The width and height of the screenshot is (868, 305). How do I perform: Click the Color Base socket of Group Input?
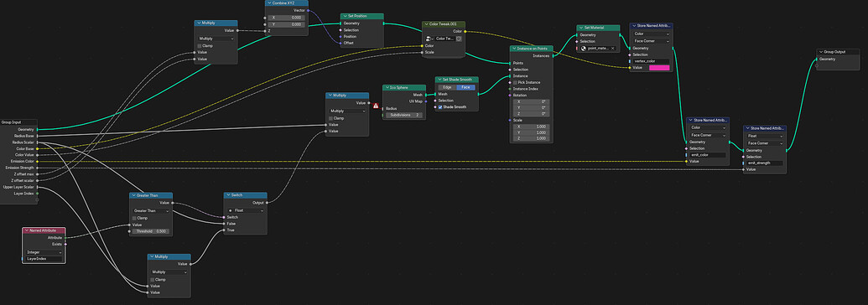click(37, 148)
